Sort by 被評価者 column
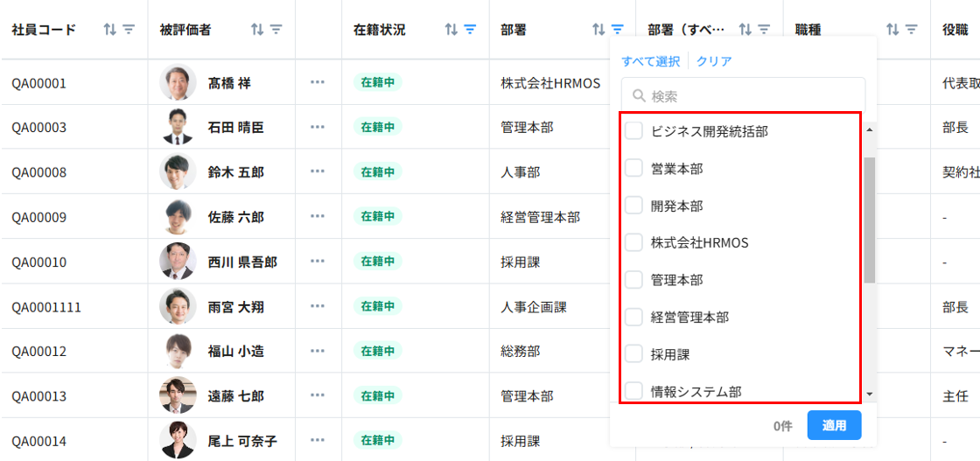This screenshot has height=461, width=980. (257, 30)
